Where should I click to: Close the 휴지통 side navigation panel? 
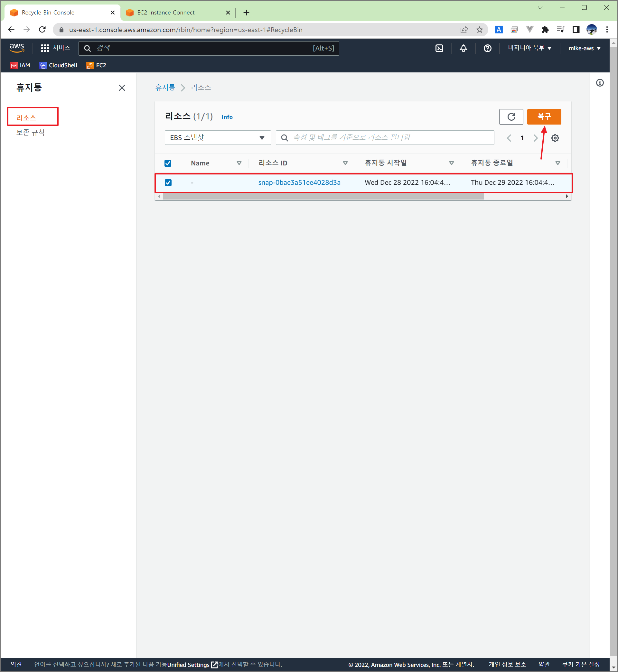122,88
